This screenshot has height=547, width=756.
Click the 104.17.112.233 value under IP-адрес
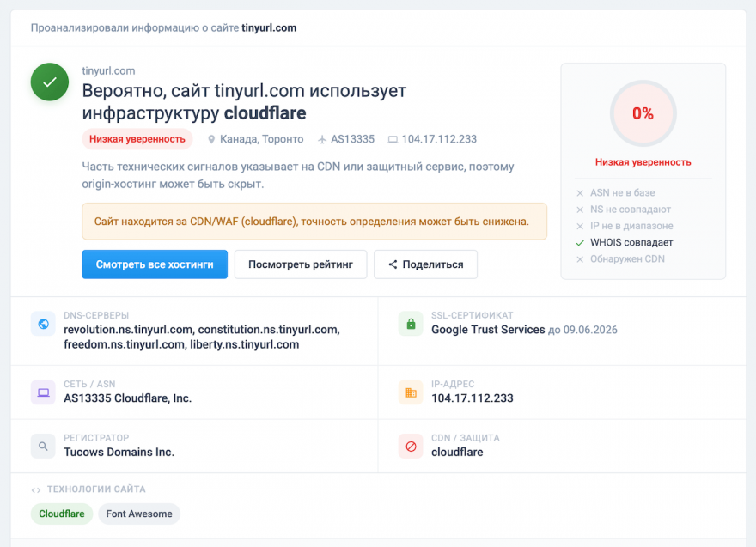pos(472,398)
